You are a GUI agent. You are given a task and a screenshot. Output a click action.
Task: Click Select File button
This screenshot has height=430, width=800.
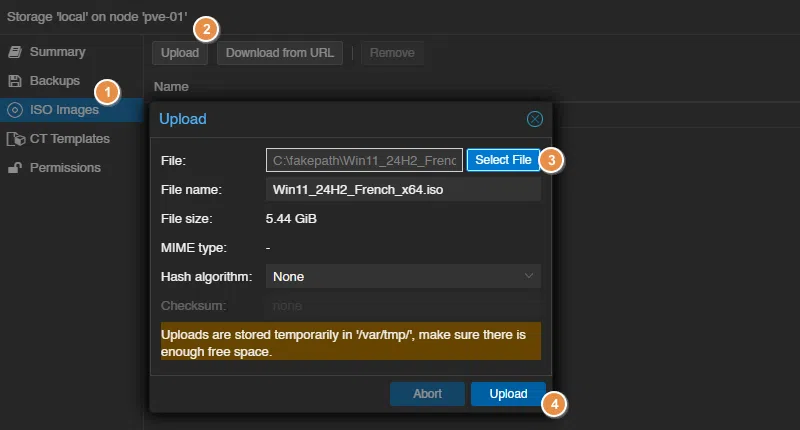point(503,160)
